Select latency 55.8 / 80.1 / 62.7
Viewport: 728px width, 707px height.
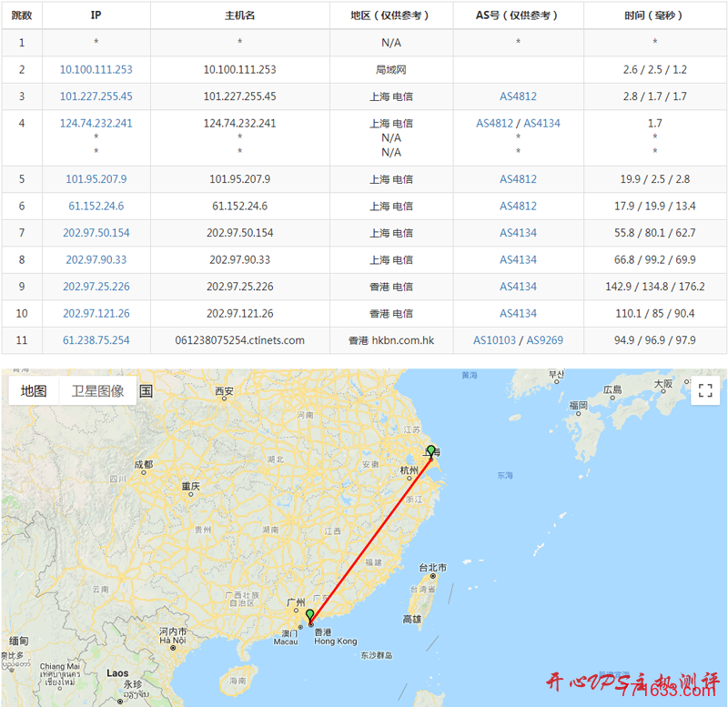pyautogui.click(x=654, y=233)
